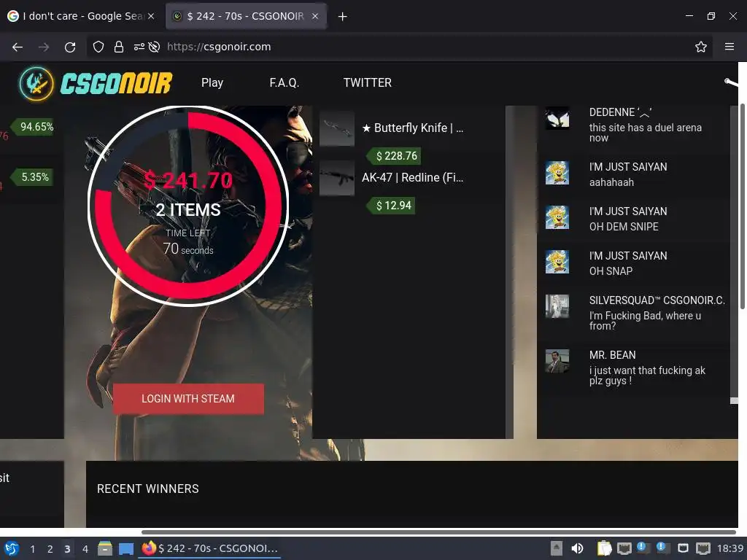Click the site security padlock icon
The height and width of the screenshot is (560, 747).
click(119, 47)
